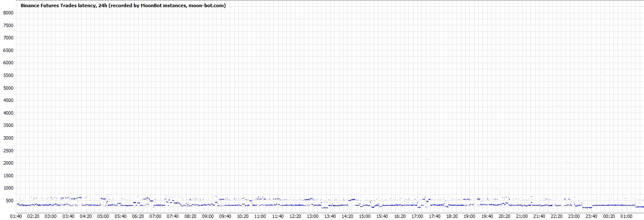Pick the 6000 y-axis label

click(x=8, y=63)
